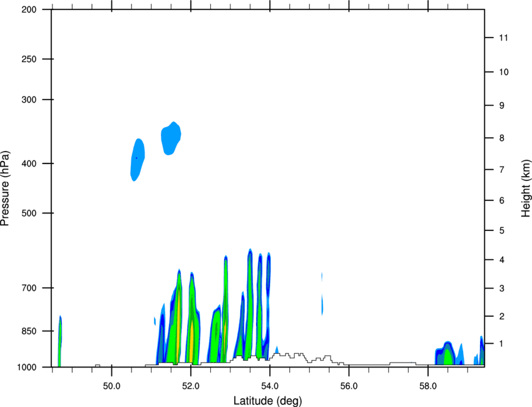Image resolution: width=532 pixels, height=407 pixels.
Task: Select the 200 pressure tick label
Action: pos(29,9)
